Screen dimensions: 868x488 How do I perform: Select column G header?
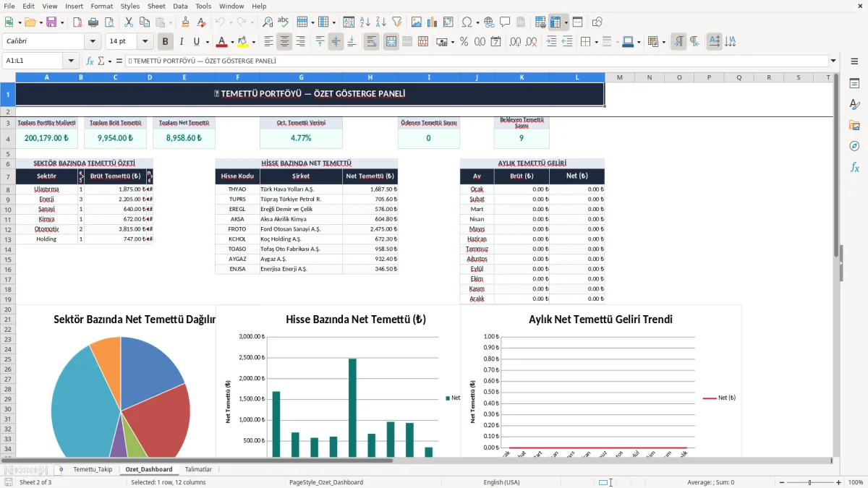pos(301,77)
